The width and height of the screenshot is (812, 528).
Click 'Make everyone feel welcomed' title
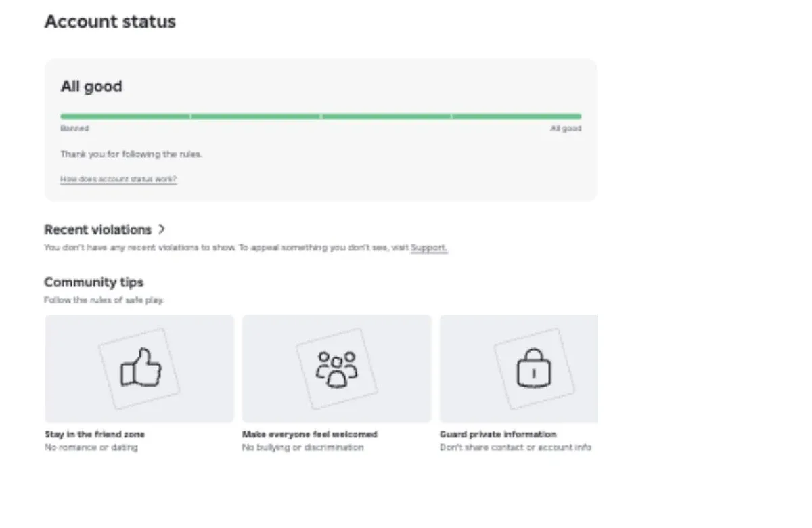pyautogui.click(x=310, y=435)
